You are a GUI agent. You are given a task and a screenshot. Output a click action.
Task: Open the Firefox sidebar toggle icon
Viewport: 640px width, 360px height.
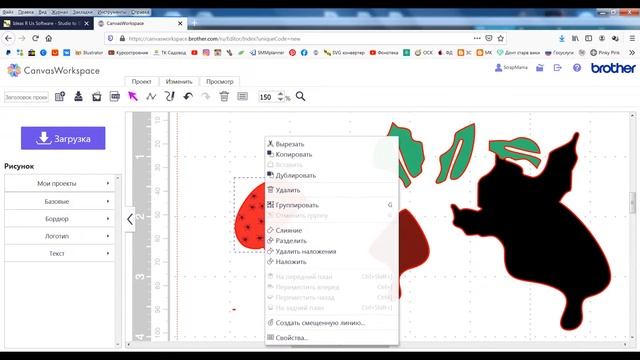click(x=589, y=38)
